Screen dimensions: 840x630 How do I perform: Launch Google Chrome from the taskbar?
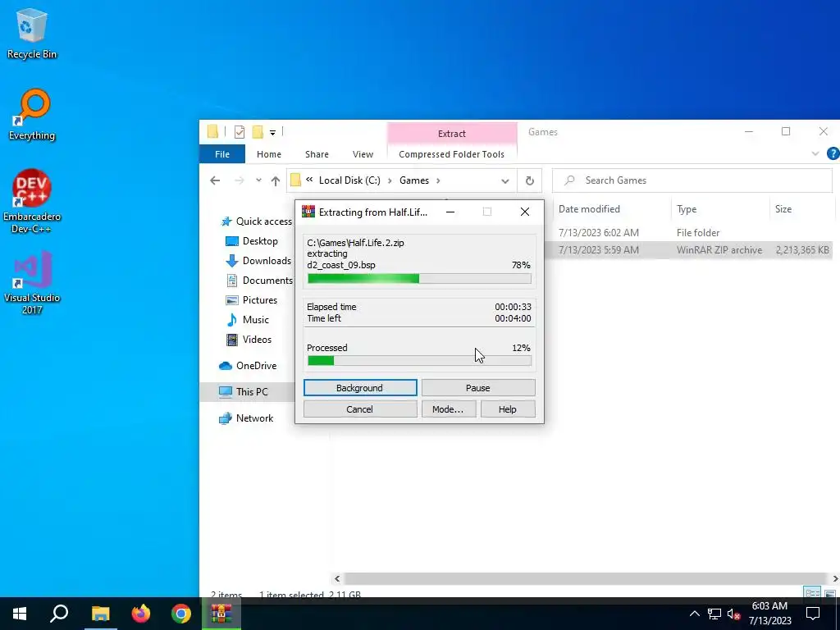pyautogui.click(x=181, y=614)
